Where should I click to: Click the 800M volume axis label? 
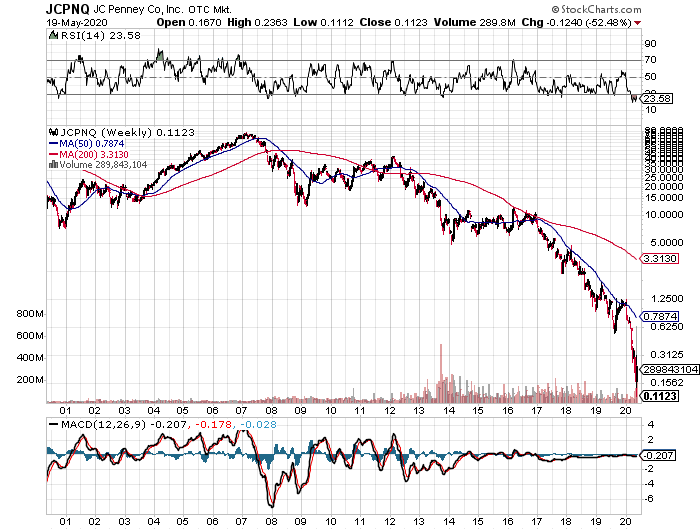pyautogui.click(x=30, y=313)
